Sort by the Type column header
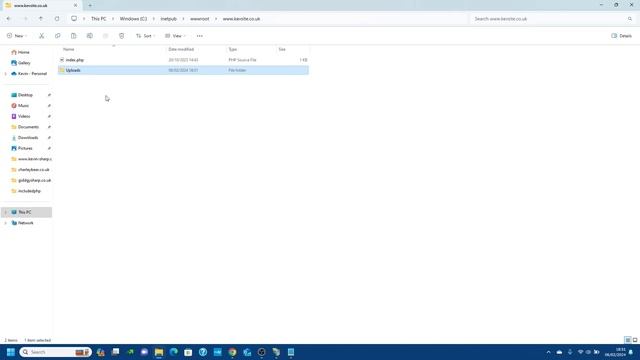The height and width of the screenshot is (360, 640). pyautogui.click(x=251, y=49)
